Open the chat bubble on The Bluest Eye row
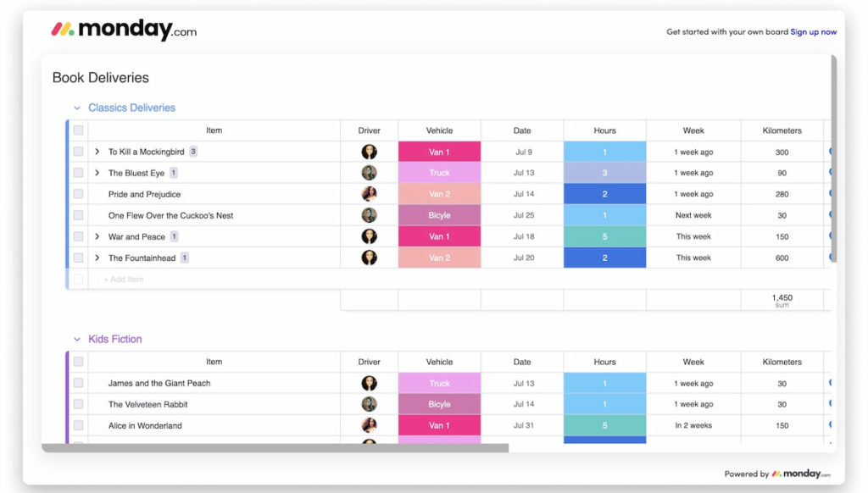The image size is (868, 493). click(x=829, y=172)
